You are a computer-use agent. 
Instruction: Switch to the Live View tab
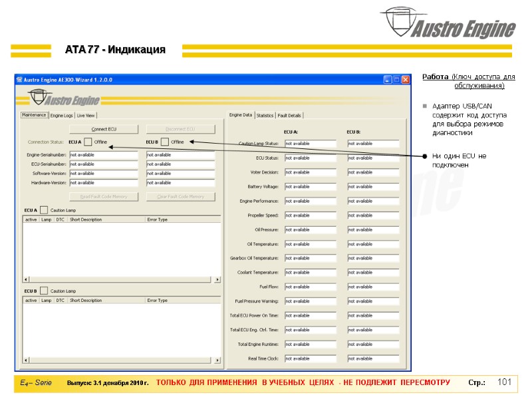[86, 115]
